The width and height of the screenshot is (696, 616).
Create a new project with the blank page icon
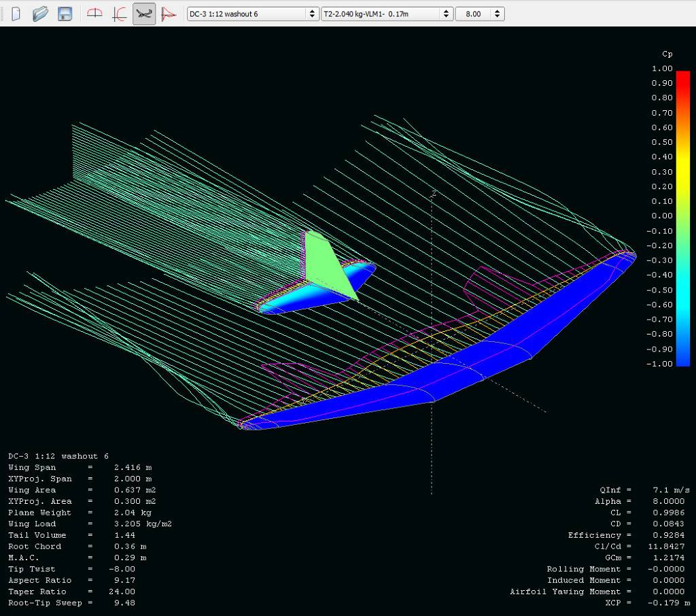pyautogui.click(x=16, y=14)
